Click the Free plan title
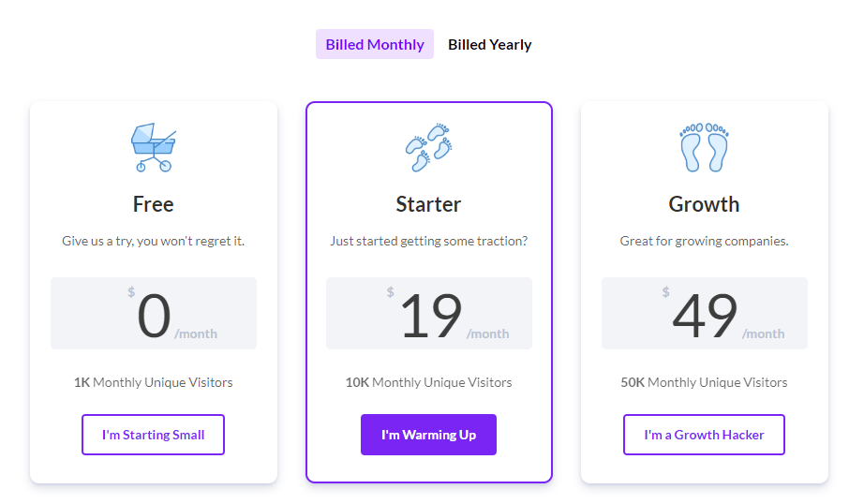 [154, 204]
